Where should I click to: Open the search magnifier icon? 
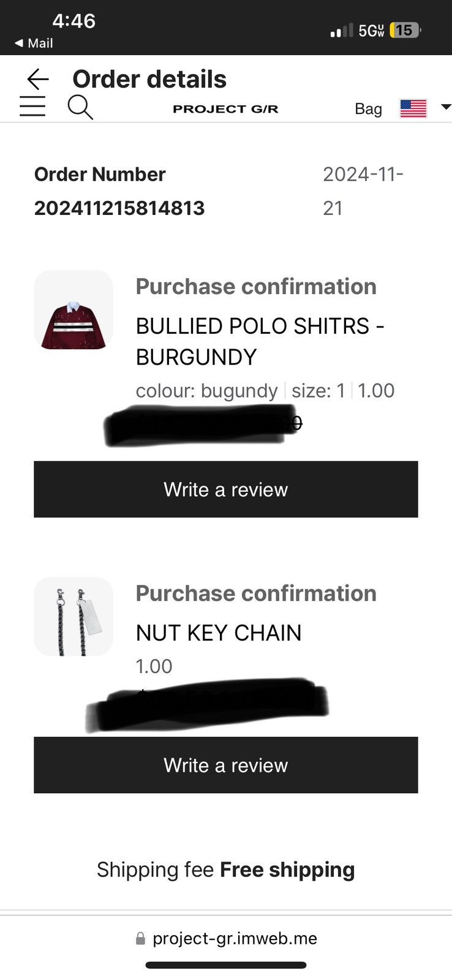coord(80,107)
